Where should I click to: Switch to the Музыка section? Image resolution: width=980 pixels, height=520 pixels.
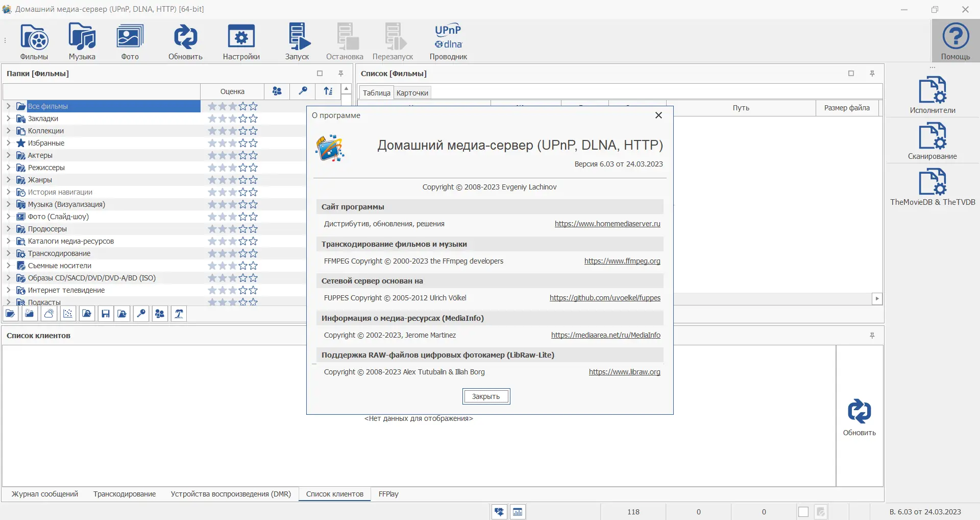point(82,42)
